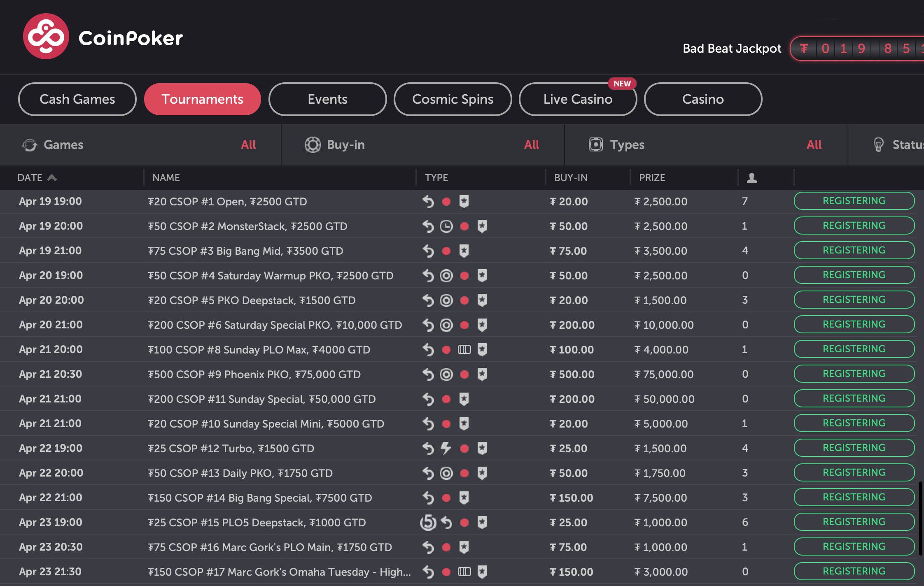
Task: Switch to the Cash Games tab
Action: click(x=77, y=99)
